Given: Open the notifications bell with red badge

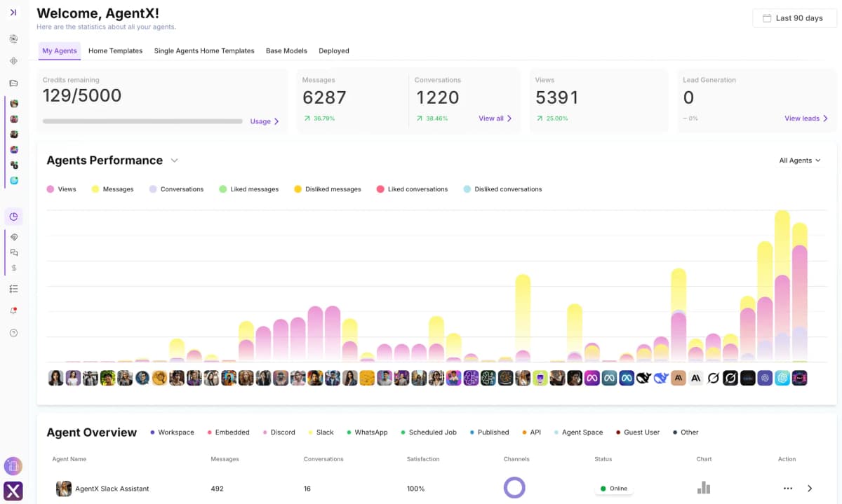Looking at the screenshot, I should (13, 310).
